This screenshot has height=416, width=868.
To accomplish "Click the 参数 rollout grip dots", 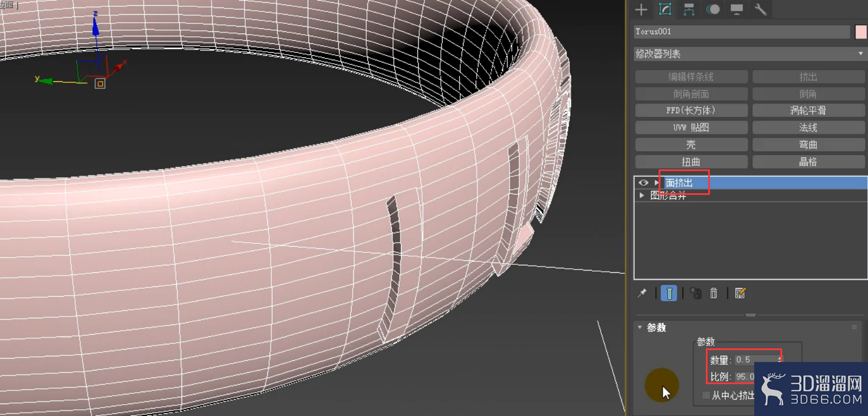I will (854, 327).
